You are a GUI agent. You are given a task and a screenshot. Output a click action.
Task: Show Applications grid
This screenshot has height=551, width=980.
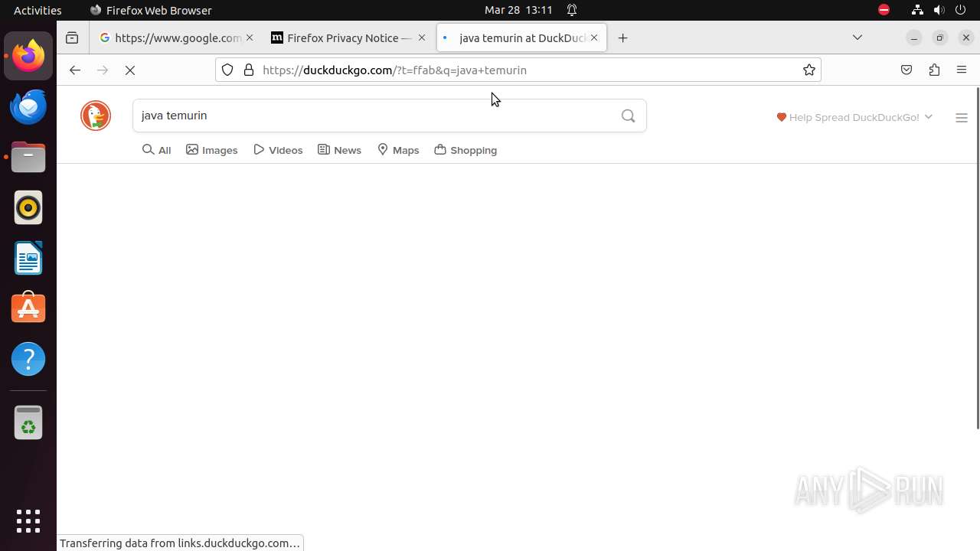click(28, 521)
